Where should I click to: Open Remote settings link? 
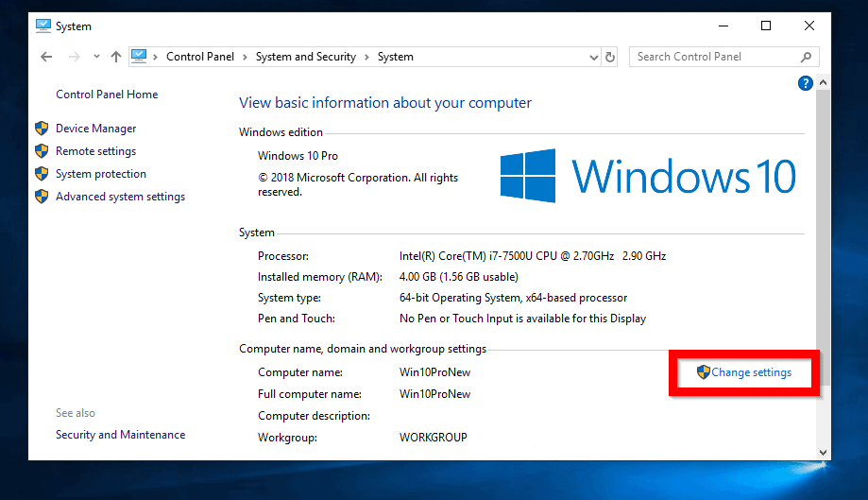pos(95,150)
